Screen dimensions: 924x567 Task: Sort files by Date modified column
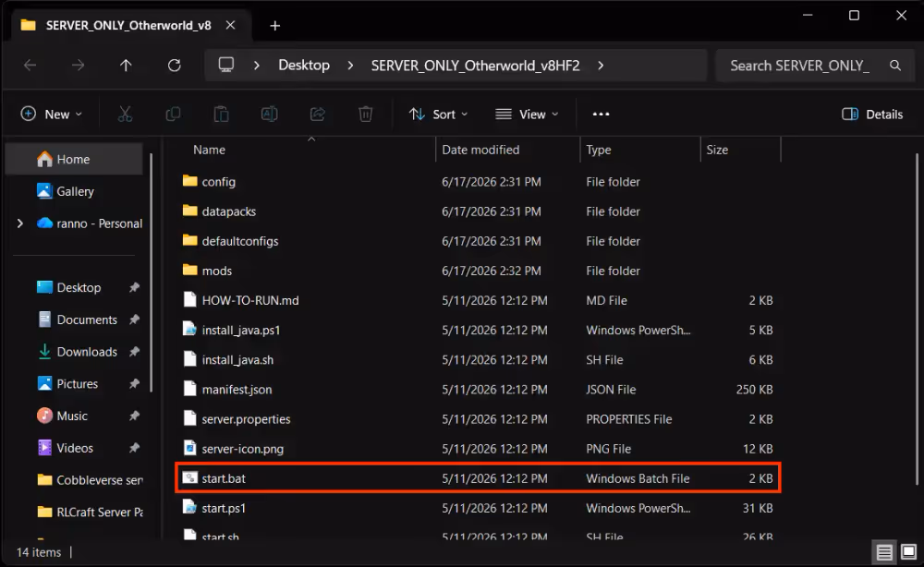(x=507, y=150)
